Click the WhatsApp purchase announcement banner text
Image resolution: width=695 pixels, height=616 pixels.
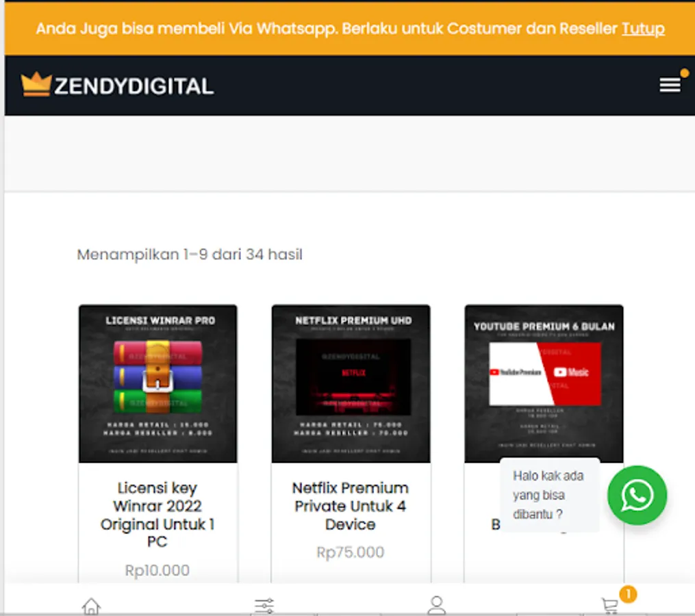(x=327, y=29)
